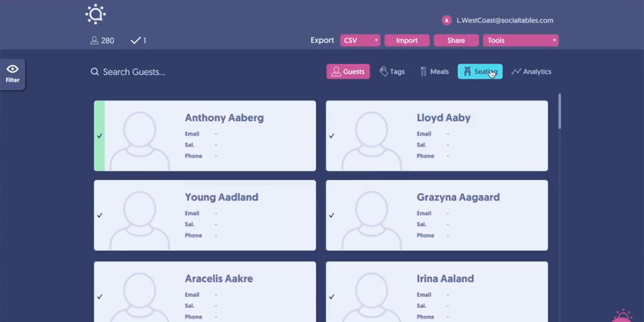The width and height of the screenshot is (644, 322).
Task: Toggle check-in mark for Young Aadland
Action: pos(99,215)
